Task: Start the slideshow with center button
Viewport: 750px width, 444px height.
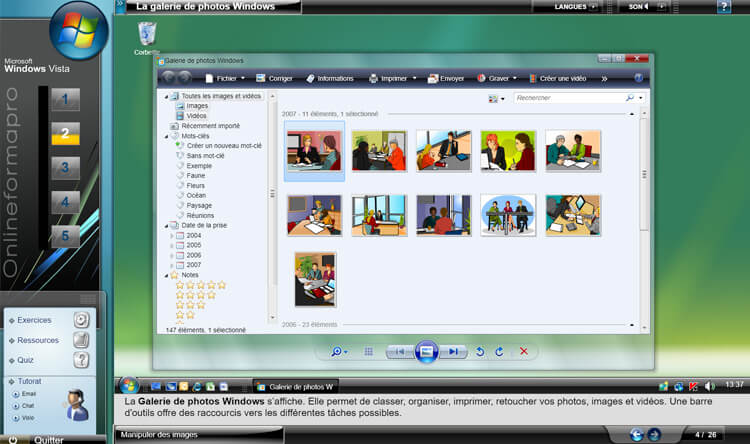Action: click(426, 352)
